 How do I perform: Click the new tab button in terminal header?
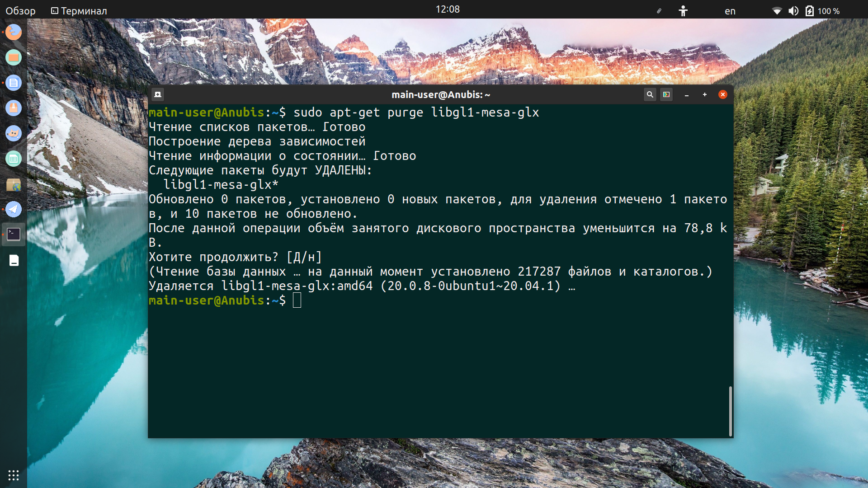(158, 94)
